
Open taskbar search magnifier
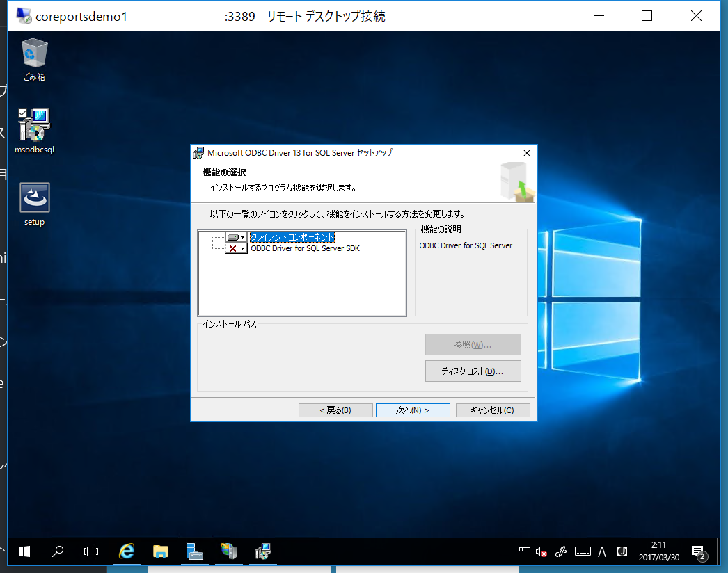coord(58,551)
